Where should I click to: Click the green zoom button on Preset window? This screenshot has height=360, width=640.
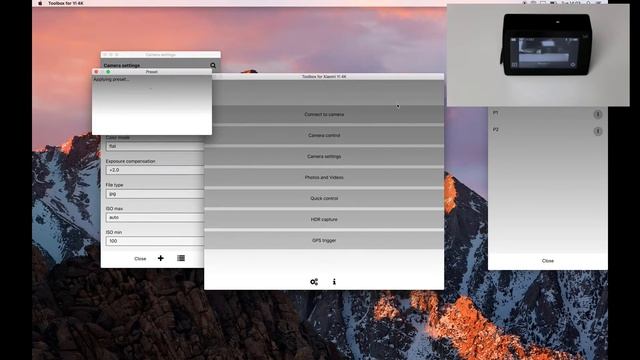coord(108,72)
